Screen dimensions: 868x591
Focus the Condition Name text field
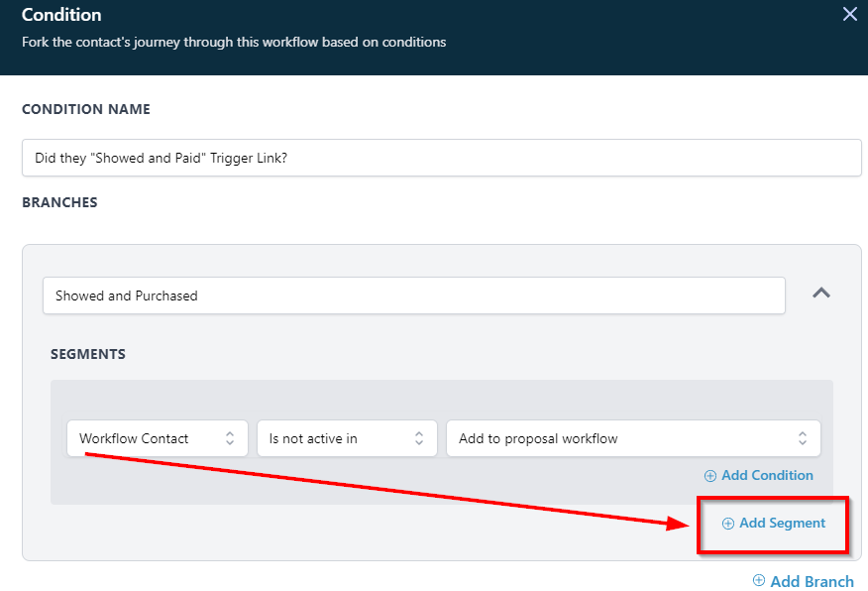[441, 158]
